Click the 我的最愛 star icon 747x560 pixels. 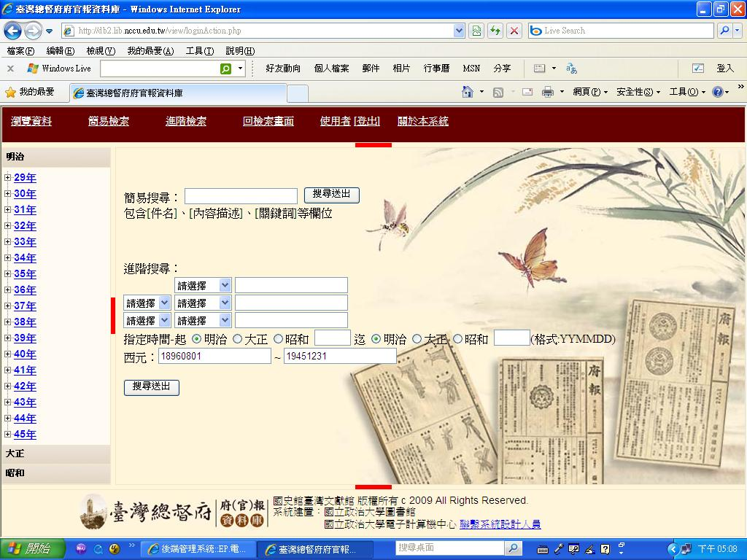pyautogui.click(x=12, y=93)
